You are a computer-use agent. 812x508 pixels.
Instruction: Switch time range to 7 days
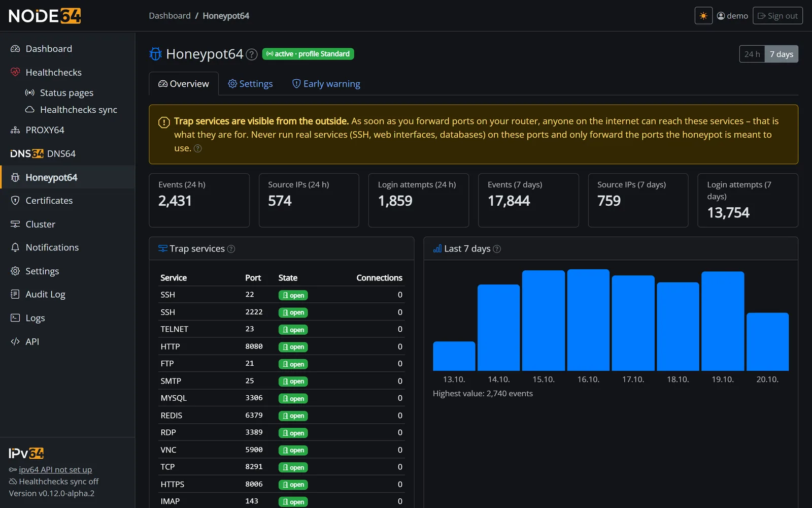pos(782,54)
